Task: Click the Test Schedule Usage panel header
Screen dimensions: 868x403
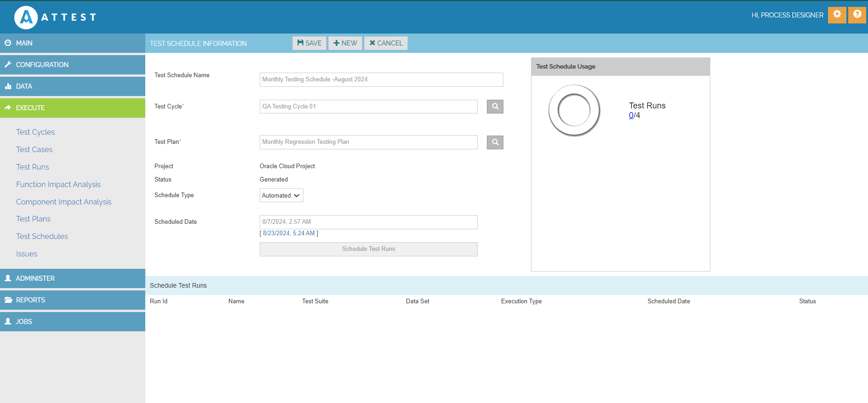Action: 621,67
